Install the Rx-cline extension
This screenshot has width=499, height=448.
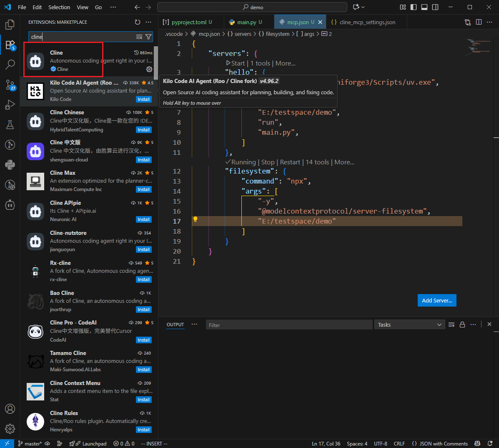tap(143, 279)
